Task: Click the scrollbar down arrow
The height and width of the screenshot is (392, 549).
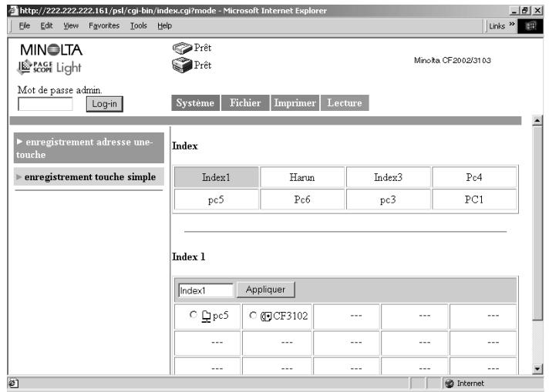Action: (x=537, y=369)
